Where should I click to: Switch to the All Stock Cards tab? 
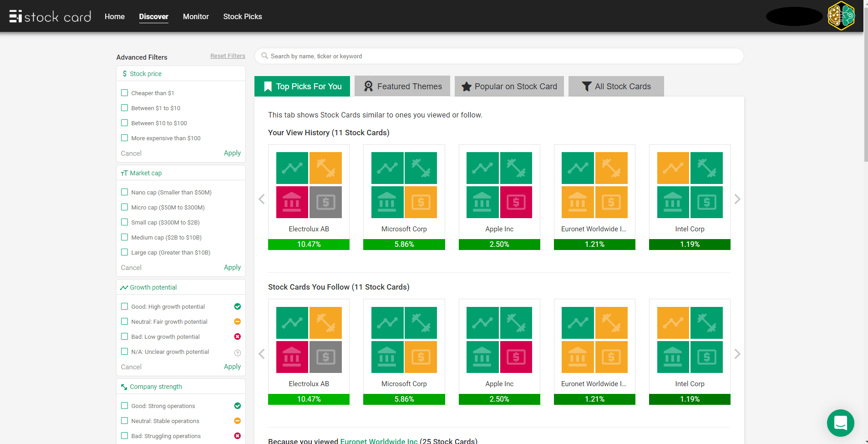click(x=616, y=86)
